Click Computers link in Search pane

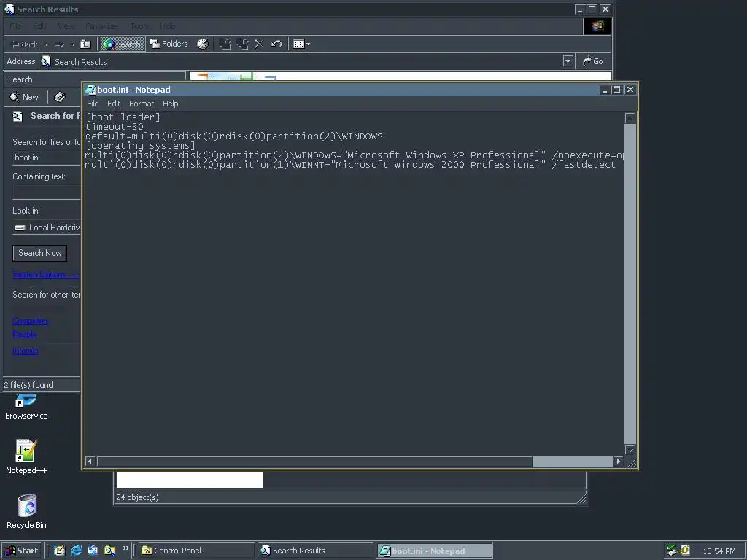(x=30, y=321)
